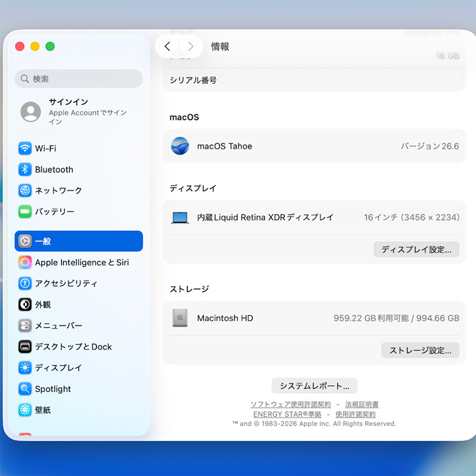Image resolution: width=476 pixels, height=476 pixels.
Task: Select the Bluetooth sidebar label
Action: pos(54,170)
